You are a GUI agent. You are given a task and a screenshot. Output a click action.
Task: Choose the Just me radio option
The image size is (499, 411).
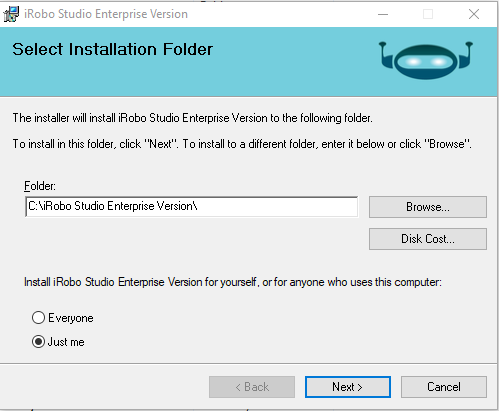point(38,342)
